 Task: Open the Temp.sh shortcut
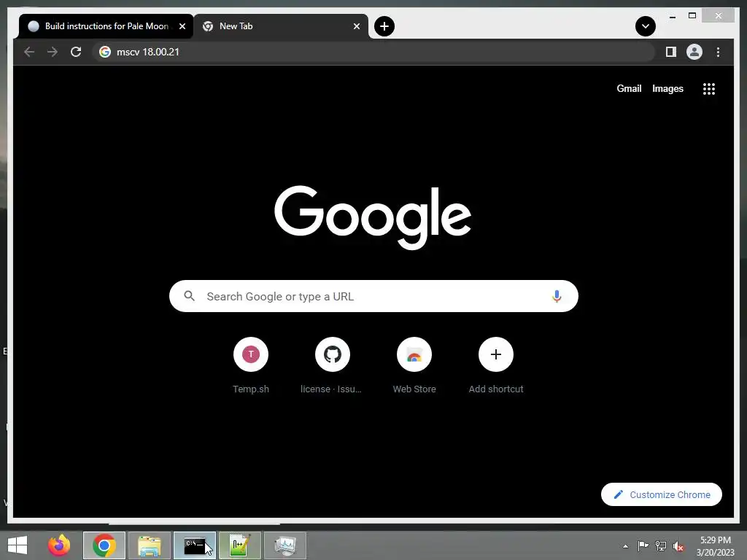[251, 365]
